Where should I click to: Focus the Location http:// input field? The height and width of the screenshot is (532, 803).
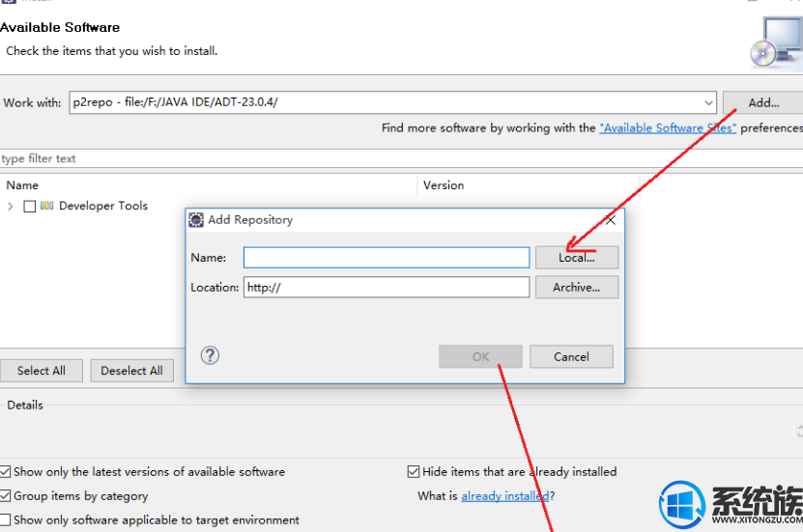(387, 287)
